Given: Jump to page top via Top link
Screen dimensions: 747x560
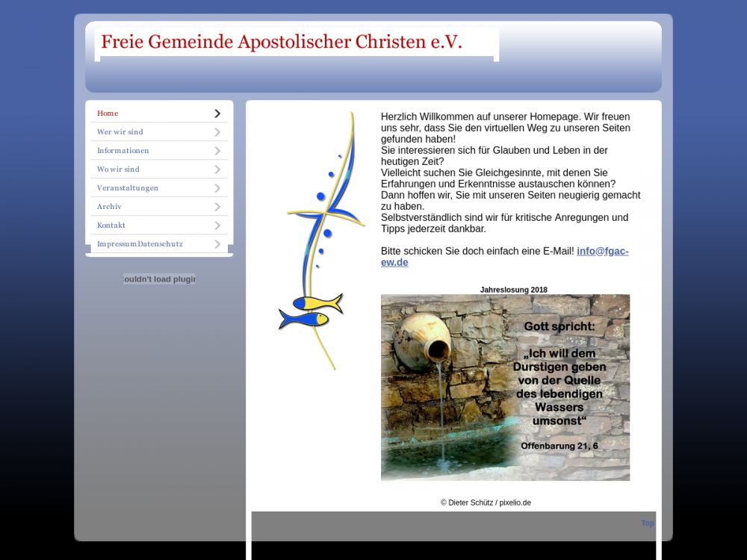Looking at the screenshot, I should (x=647, y=523).
